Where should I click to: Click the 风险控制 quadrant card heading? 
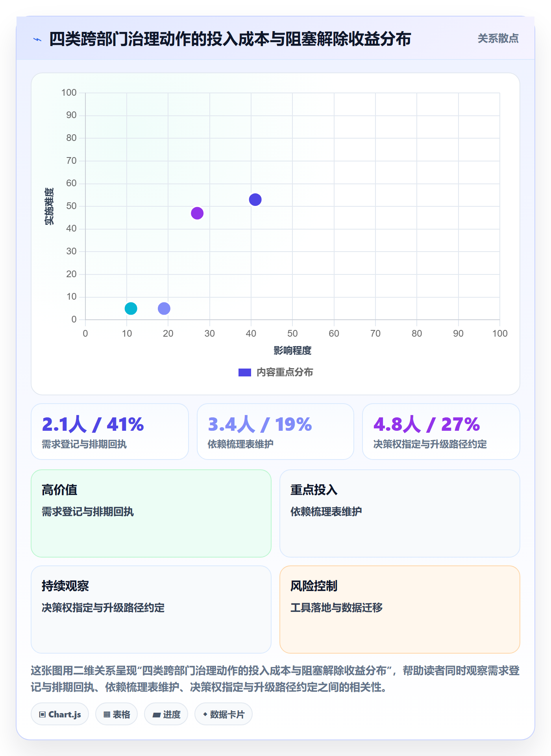314,586
